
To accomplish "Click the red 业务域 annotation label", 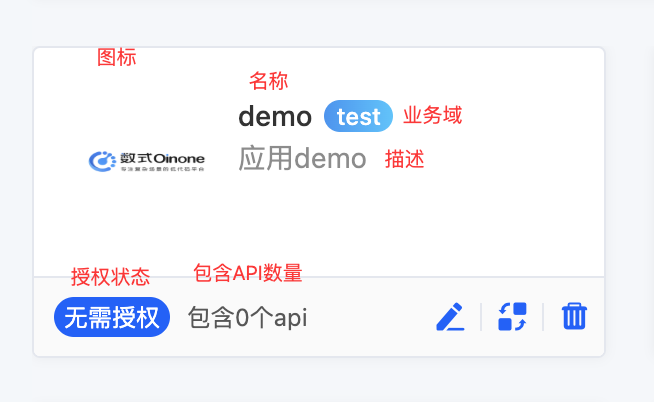I will tap(433, 115).
